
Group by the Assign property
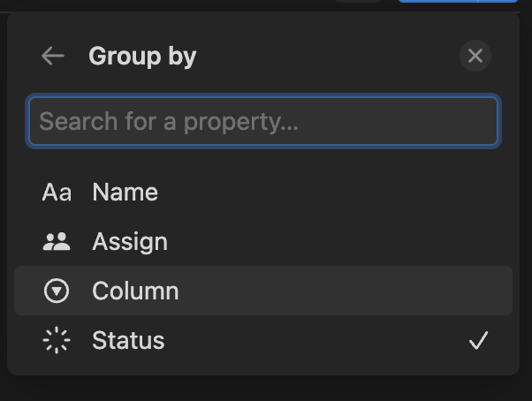pyautogui.click(x=130, y=242)
